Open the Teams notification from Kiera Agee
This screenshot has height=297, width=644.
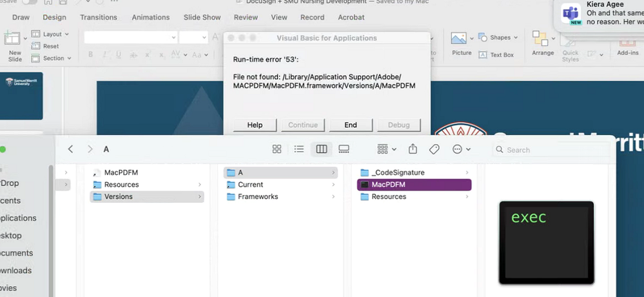tap(600, 15)
